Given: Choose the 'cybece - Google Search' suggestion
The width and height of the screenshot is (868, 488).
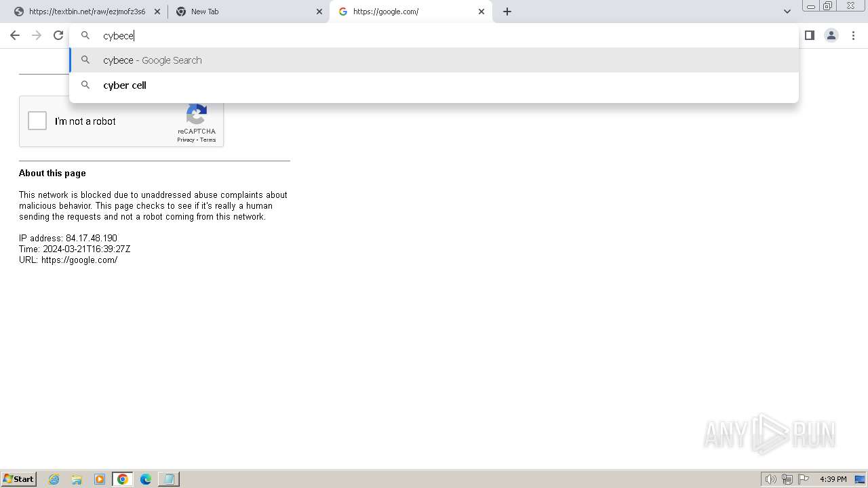Looking at the screenshot, I should pos(434,60).
